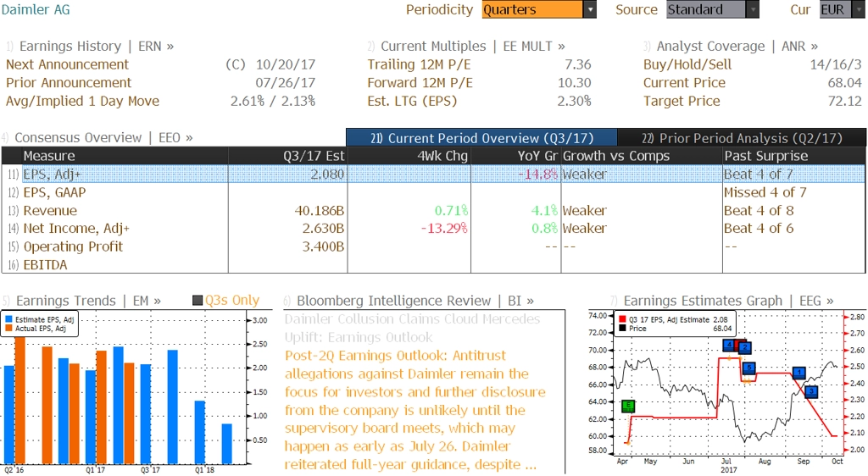Click orange Actual EPS, Adj legend square
Screen dimensions: 868x476
(8, 329)
